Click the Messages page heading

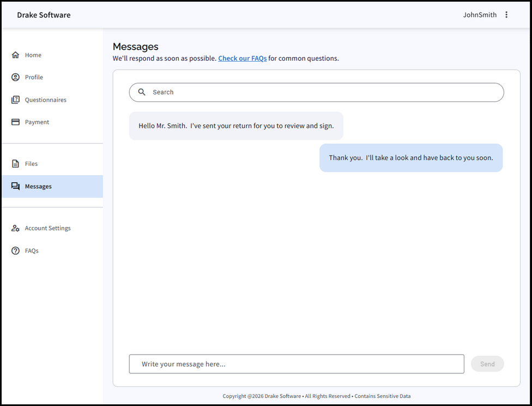135,46
